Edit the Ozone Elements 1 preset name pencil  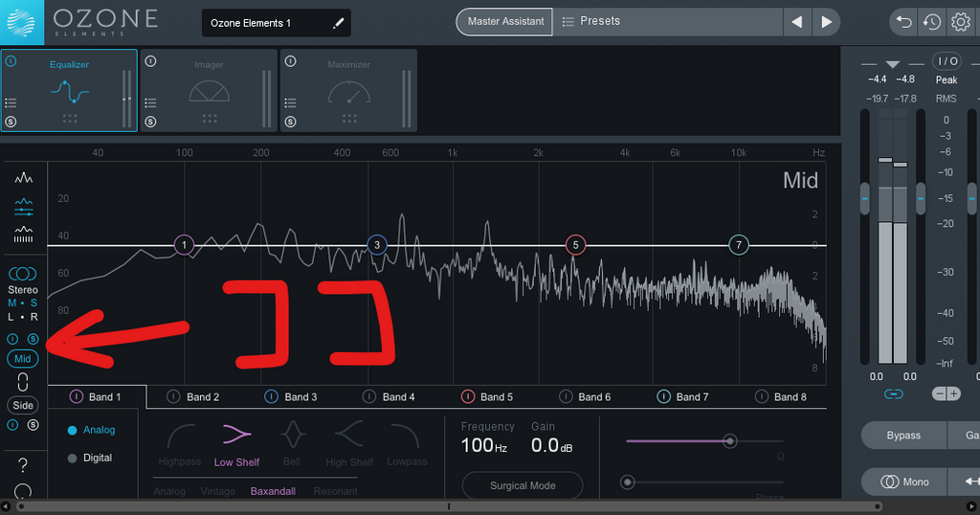(338, 23)
